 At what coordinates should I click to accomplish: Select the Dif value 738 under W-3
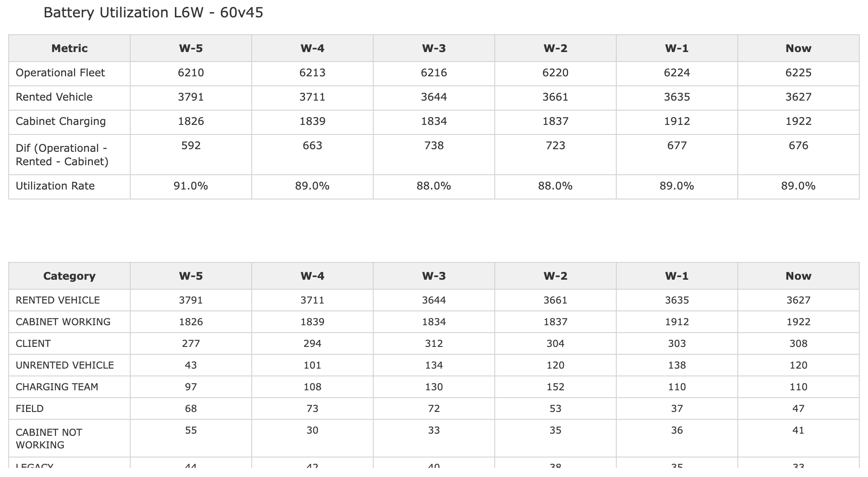point(434,145)
